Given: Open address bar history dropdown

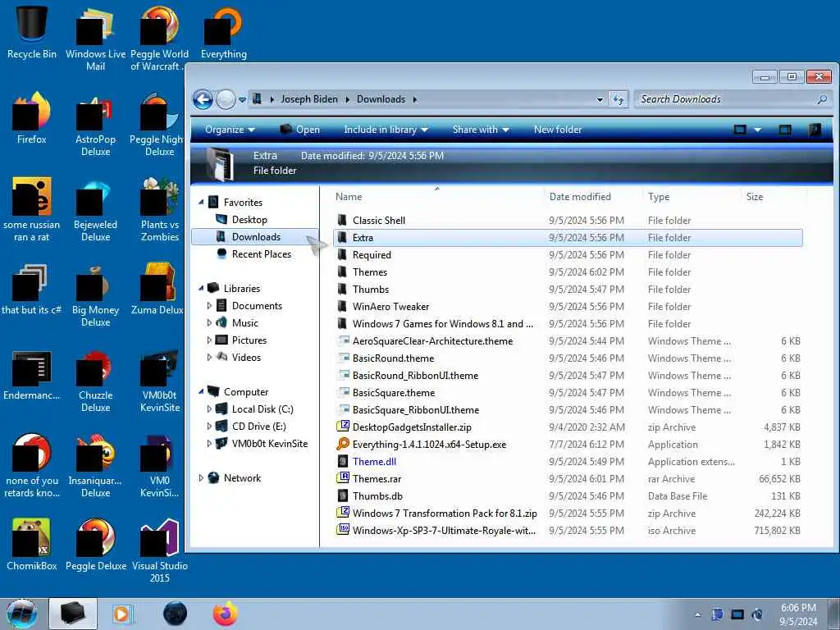Looking at the screenshot, I should tap(600, 99).
